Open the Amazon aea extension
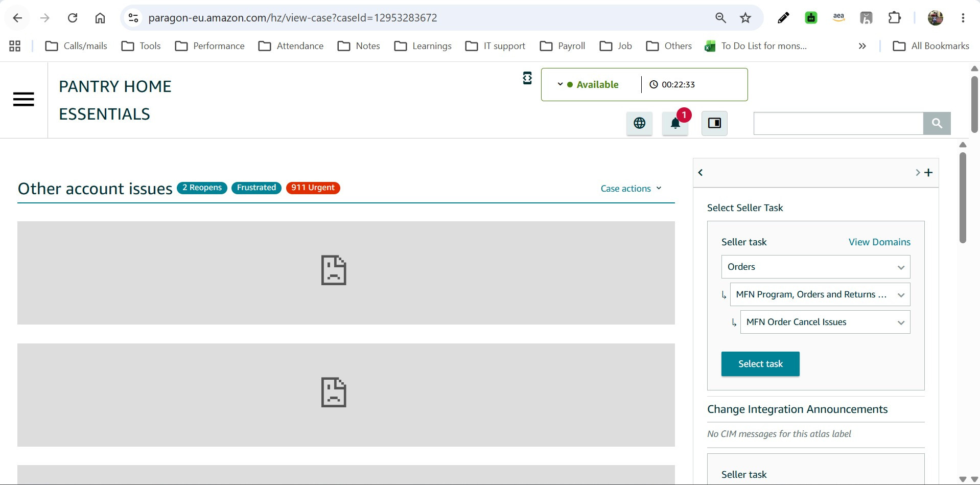980x485 pixels. point(838,18)
